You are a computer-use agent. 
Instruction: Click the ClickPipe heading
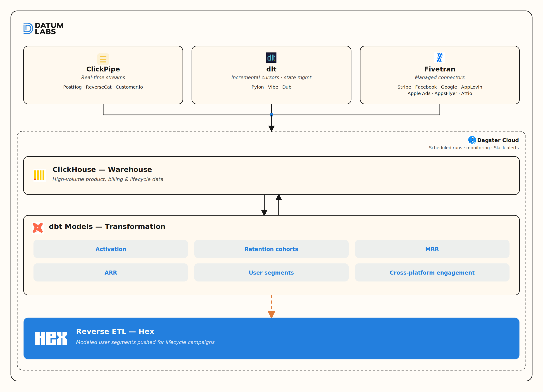coord(103,69)
